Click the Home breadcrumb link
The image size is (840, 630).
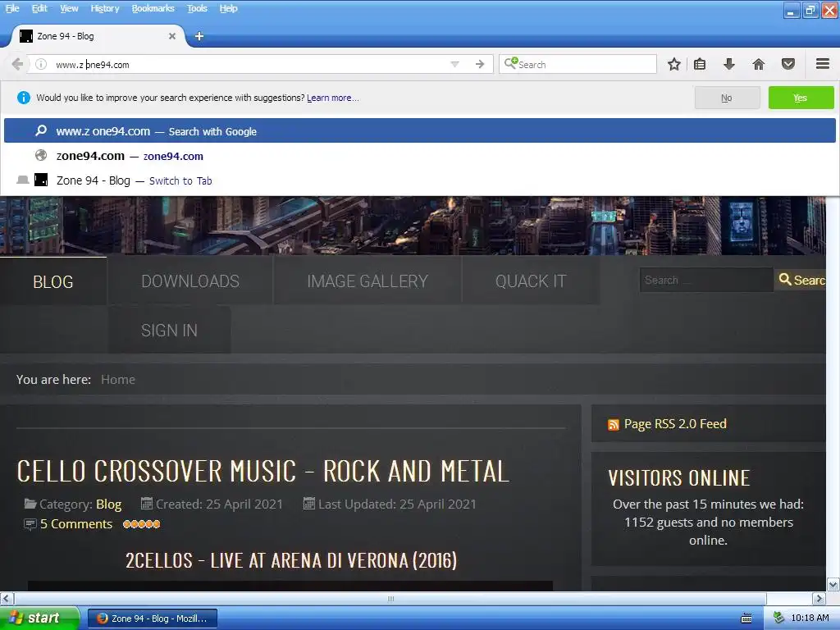click(118, 379)
